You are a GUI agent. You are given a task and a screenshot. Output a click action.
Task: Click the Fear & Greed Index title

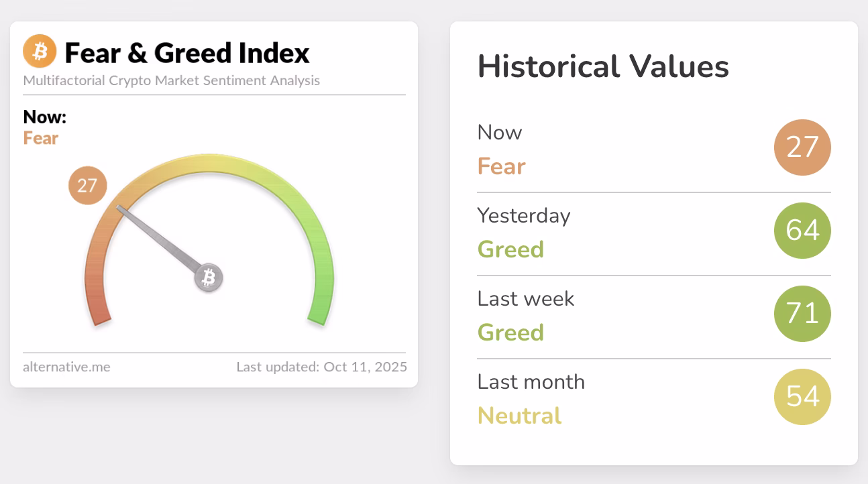coord(187,53)
